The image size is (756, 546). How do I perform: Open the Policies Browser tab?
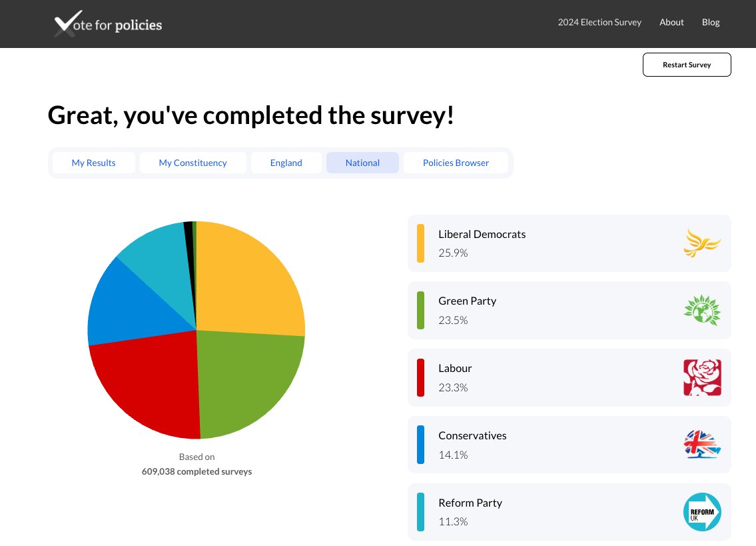(x=456, y=162)
